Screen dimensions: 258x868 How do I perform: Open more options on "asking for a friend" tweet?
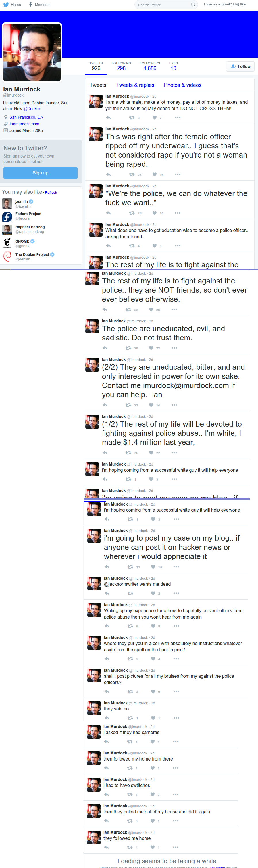(x=178, y=246)
